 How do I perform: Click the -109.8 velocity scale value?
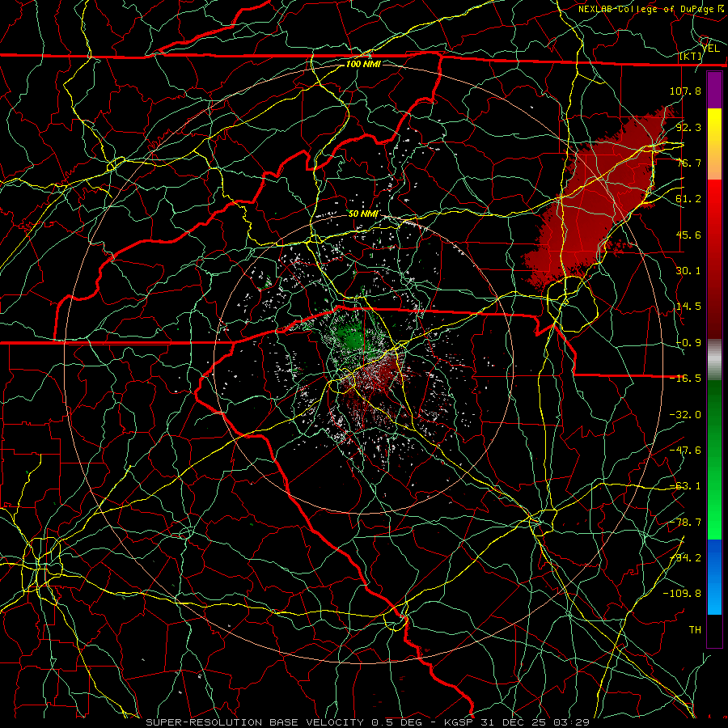click(x=682, y=594)
